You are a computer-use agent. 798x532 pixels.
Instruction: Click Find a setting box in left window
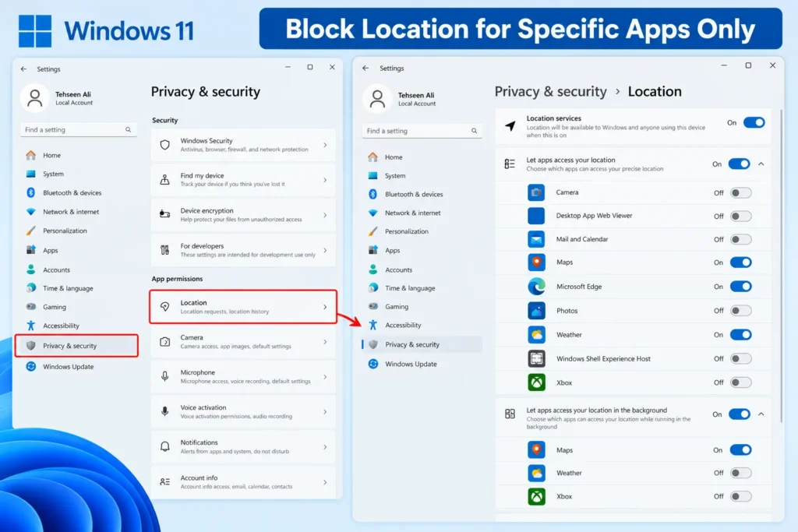coord(78,130)
